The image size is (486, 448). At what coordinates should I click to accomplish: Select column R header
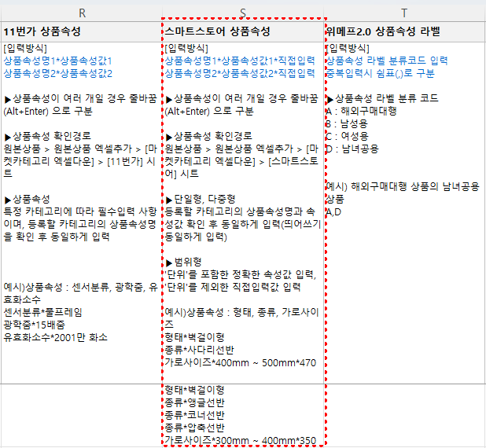[82, 13]
